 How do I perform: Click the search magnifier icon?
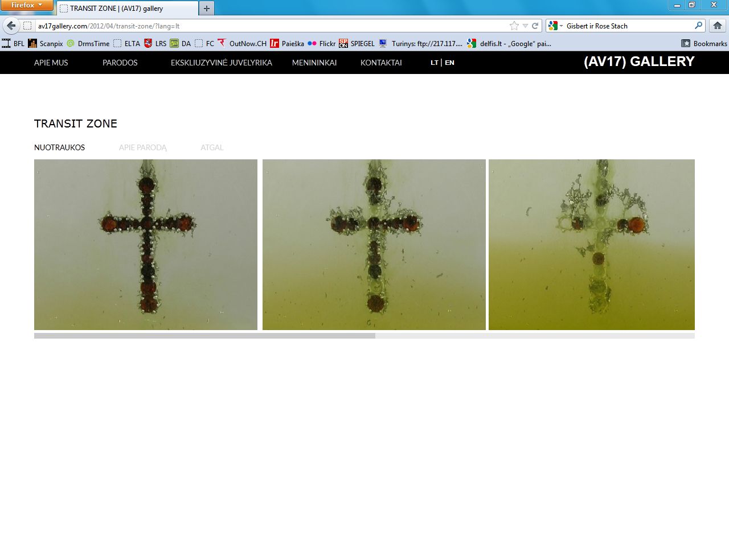click(x=698, y=26)
